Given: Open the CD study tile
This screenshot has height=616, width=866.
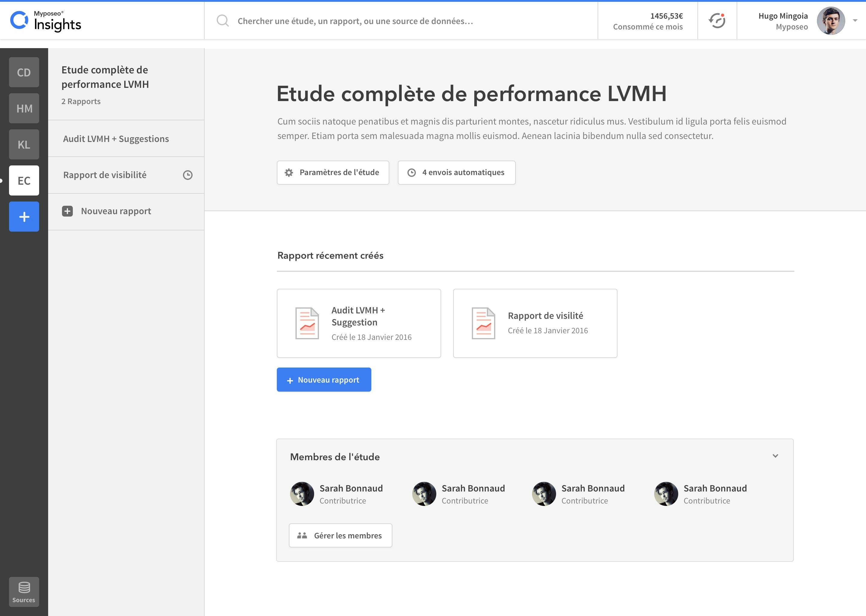Looking at the screenshot, I should pyautogui.click(x=24, y=72).
